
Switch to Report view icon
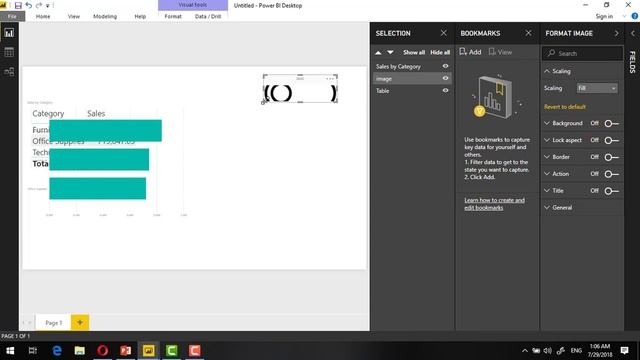[9, 33]
